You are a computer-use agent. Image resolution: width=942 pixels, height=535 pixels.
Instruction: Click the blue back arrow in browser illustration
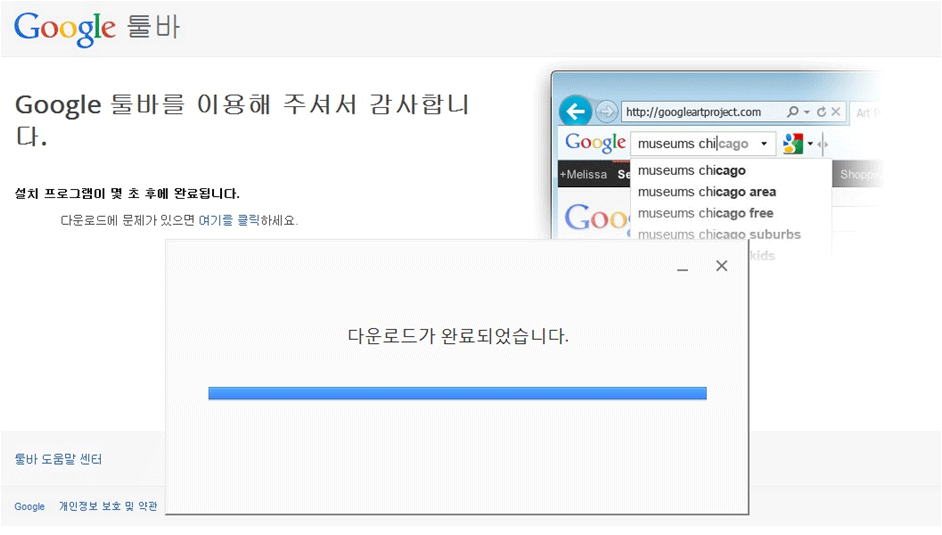[x=575, y=112]
